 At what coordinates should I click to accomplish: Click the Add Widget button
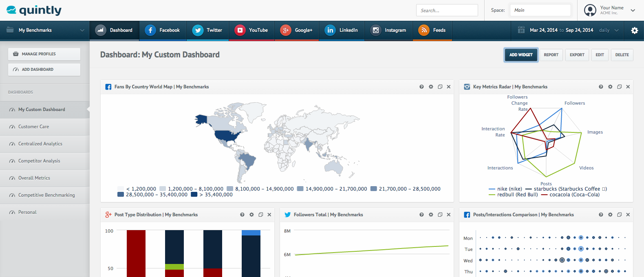pos(521,55)
